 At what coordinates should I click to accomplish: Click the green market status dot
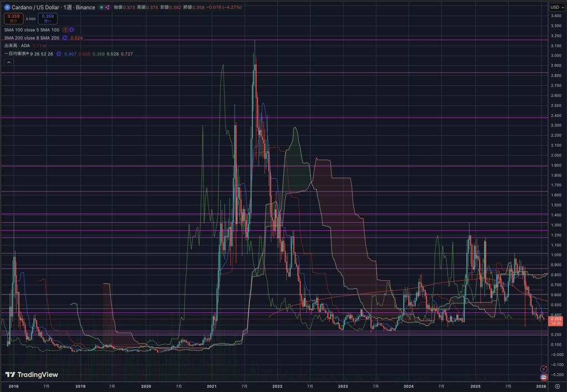[101, 7]
